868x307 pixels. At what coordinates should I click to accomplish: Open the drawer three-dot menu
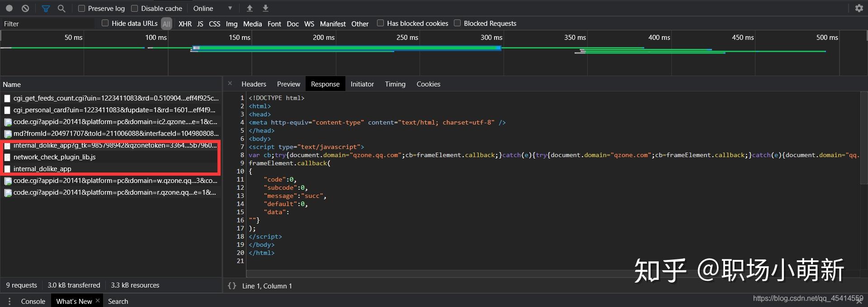[x=9, y=301]
